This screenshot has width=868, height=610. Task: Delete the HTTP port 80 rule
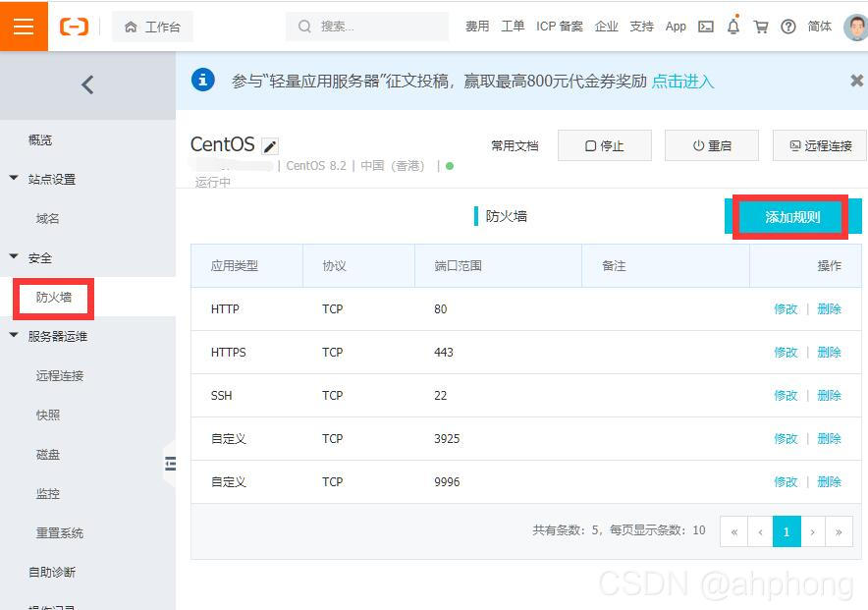pos(829,308)
